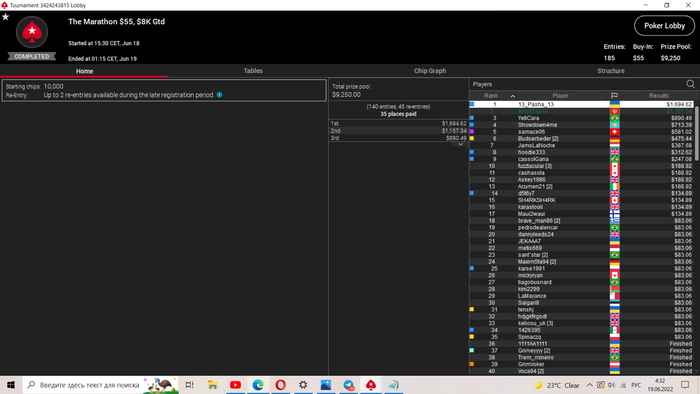Sort by country flag column header
This screenshot has height=394, width=700.
[614, 95]
